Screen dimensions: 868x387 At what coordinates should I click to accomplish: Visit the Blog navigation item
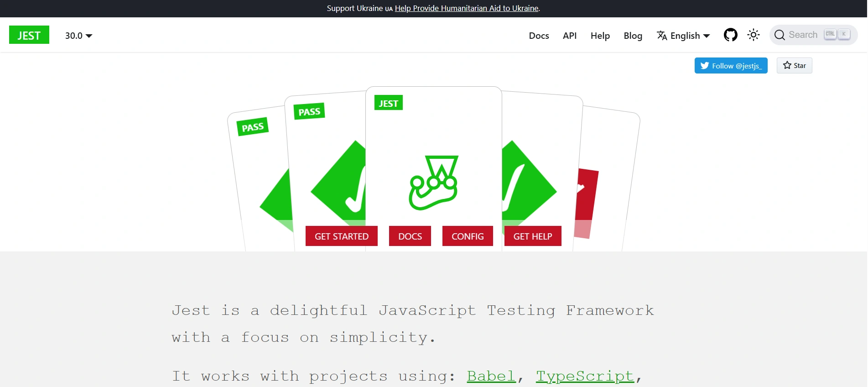pos(633,36)
